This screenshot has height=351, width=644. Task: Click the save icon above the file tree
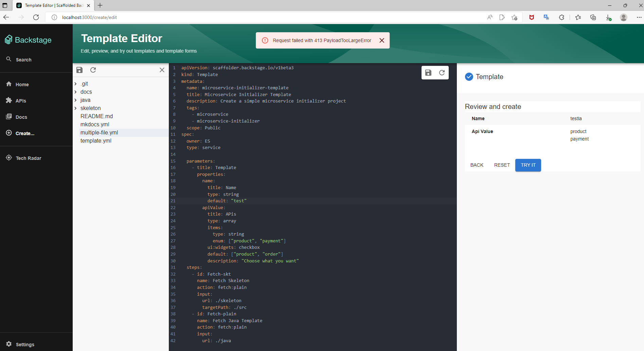click(79, 70)
